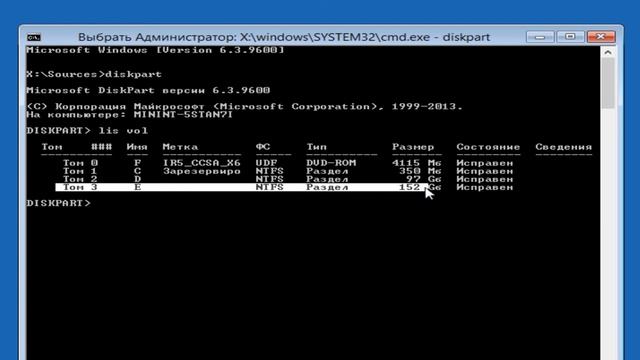The width and height of the screenshot is (640, 360).
Task: Click the highlighted 'Том 3' row label
Action: [80, 187]
